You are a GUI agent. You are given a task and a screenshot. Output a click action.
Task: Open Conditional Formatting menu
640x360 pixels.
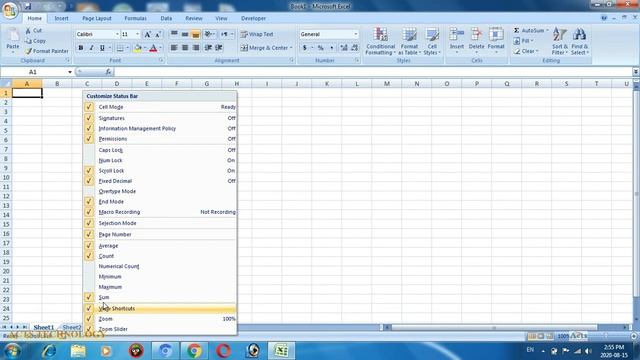(x=380, y=41)
